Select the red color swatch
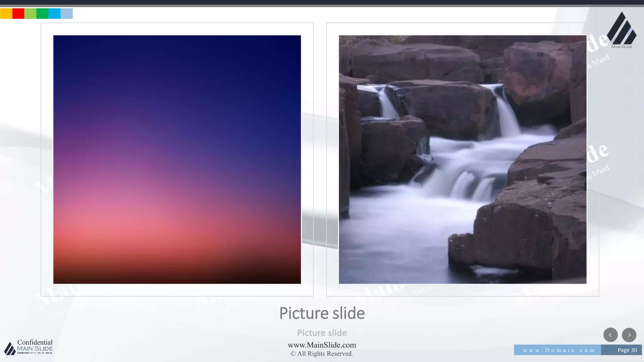The image size is (644, 362). pyautogui.click(x=18, y=14)
